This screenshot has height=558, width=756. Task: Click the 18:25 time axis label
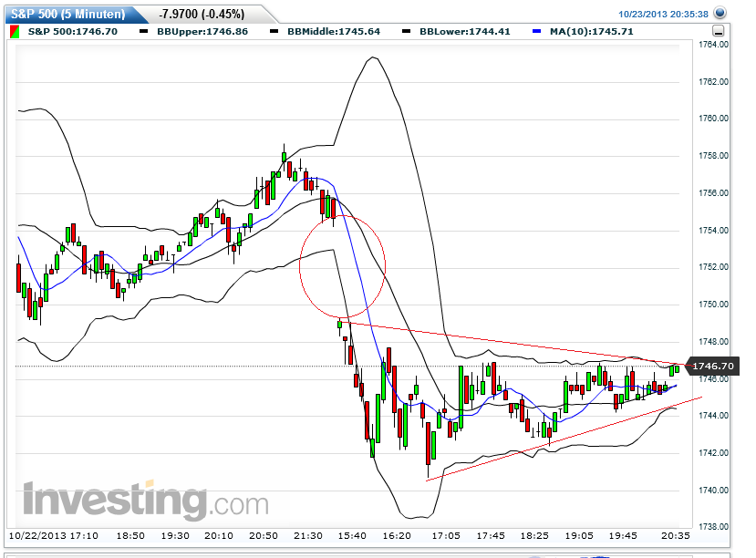534,536
